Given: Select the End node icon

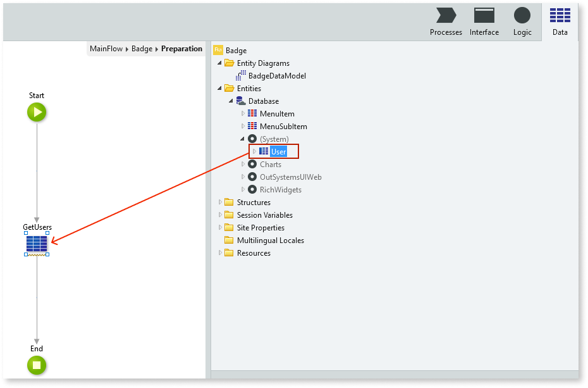Looking at the screenshot, I should pos(37,365).
